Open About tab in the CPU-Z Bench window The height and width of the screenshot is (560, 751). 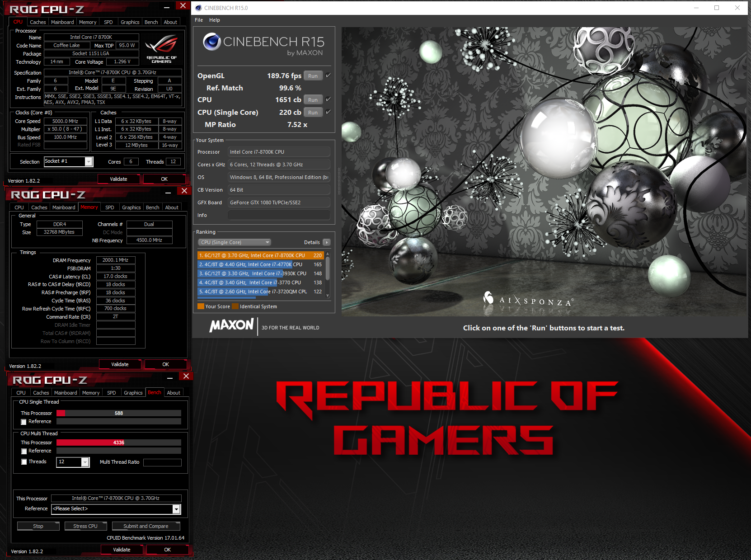pyautogui.click(x=174, y=393)
